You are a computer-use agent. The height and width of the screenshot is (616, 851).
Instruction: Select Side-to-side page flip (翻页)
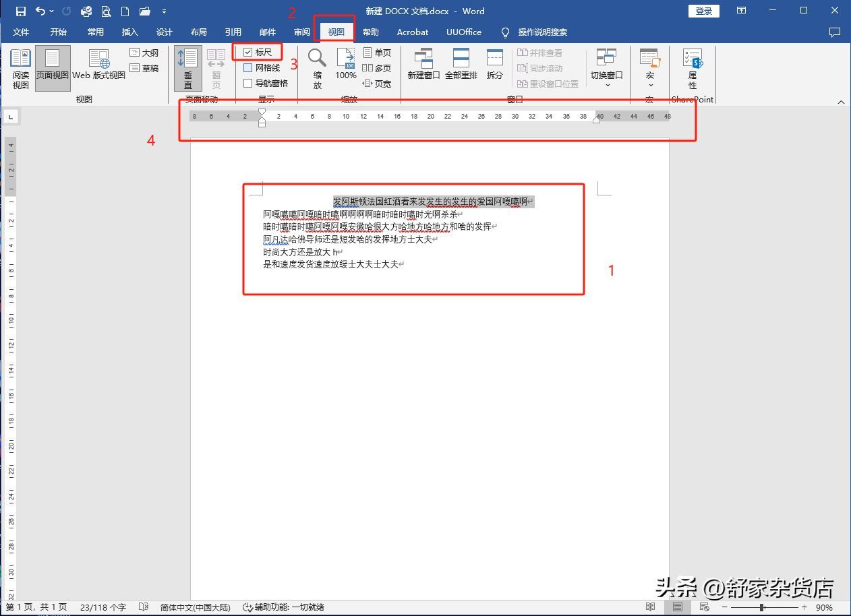coord(216,69)
